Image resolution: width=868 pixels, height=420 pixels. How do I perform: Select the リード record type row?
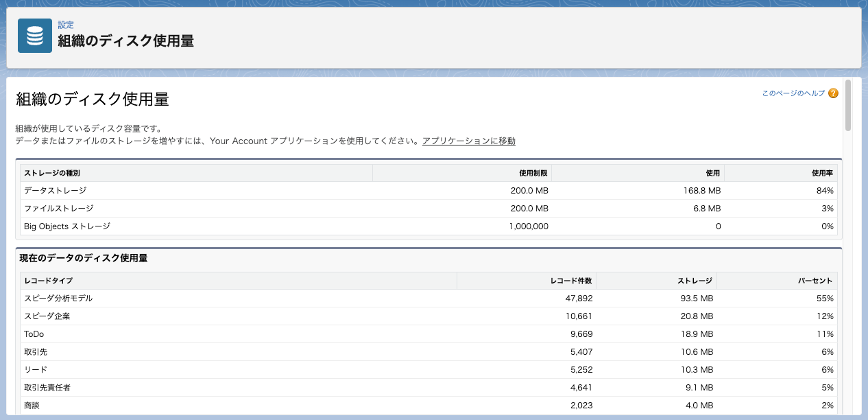pos(36,370)
